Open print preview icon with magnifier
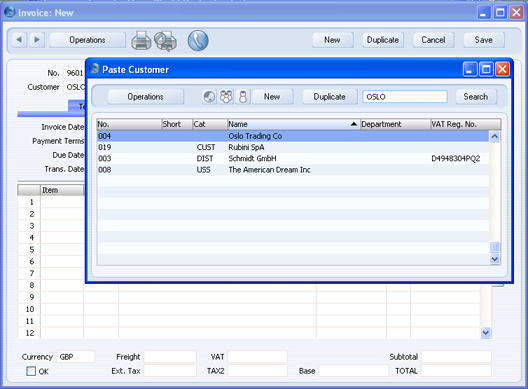 point(165,41)
